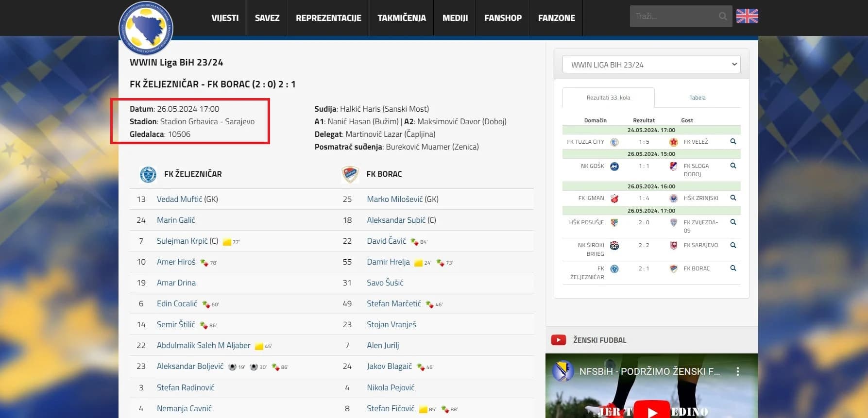Open Damir Hrelja player link

click(x=389, y=262)
